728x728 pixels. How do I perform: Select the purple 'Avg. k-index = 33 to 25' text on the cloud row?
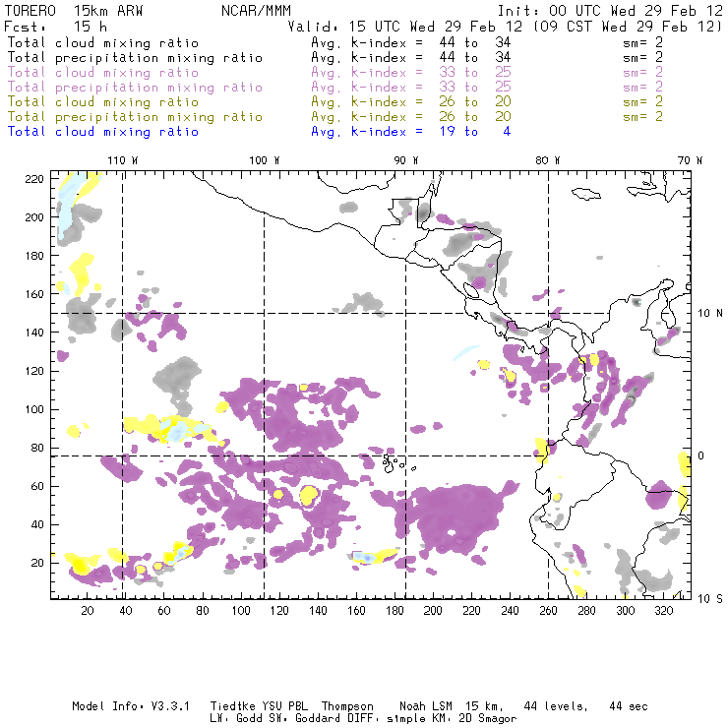point(411,73)
